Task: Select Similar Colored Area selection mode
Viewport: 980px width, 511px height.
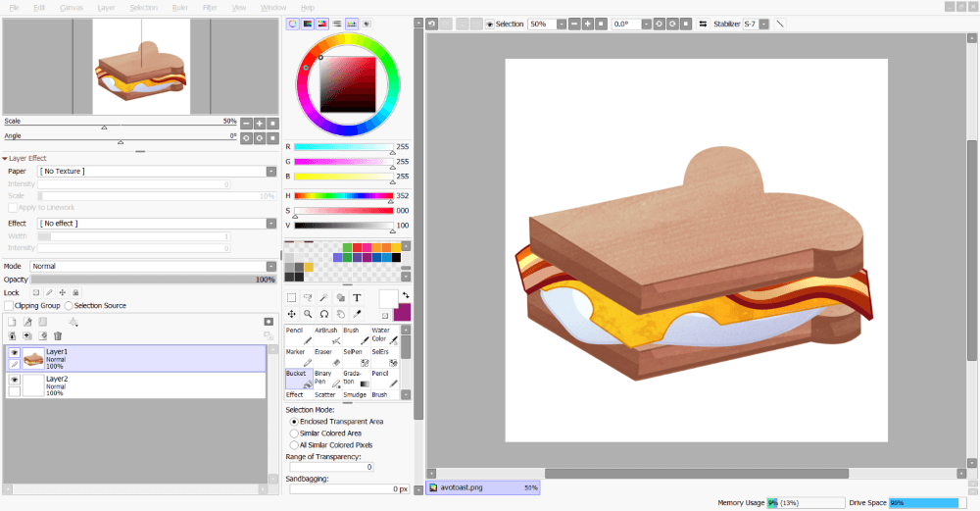Action: pos(295,433)
